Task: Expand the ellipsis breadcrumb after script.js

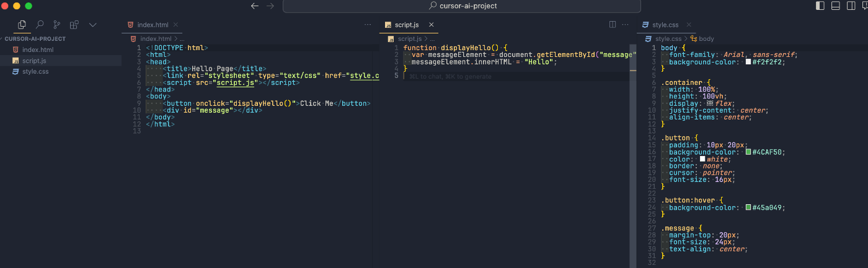Action: pos(431,38)
